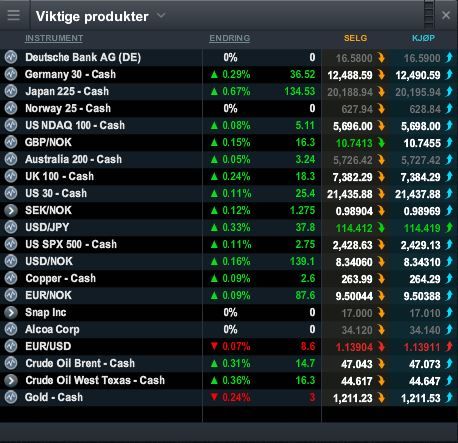Screen dimensions: 458x443
Task: Open chart icon for Japan 225 - Cash
Action: click(x=11, y=91)
